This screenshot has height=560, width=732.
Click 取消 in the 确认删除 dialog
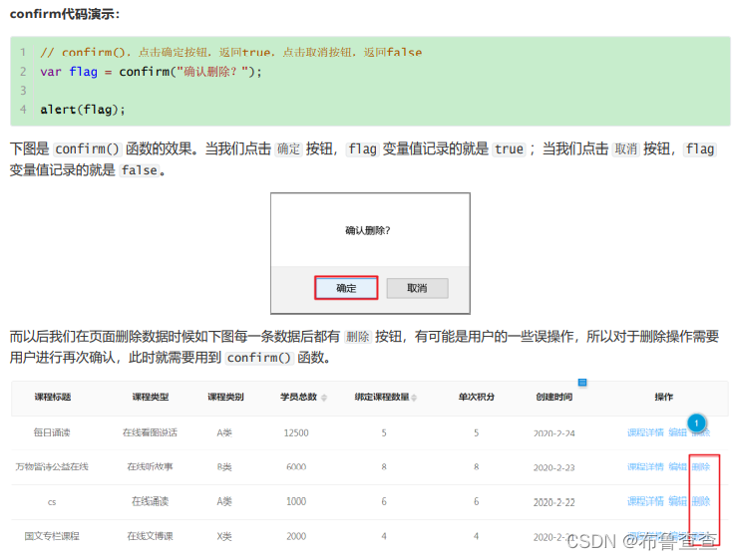[417, 288]
